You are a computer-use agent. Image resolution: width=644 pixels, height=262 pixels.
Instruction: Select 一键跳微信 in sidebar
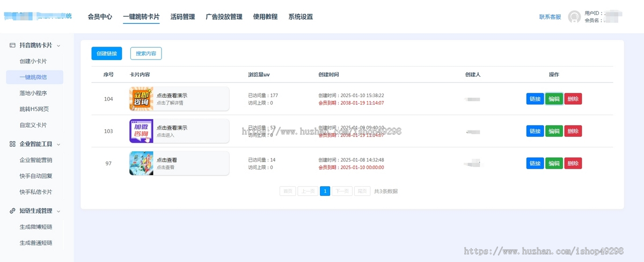(35, 77)
